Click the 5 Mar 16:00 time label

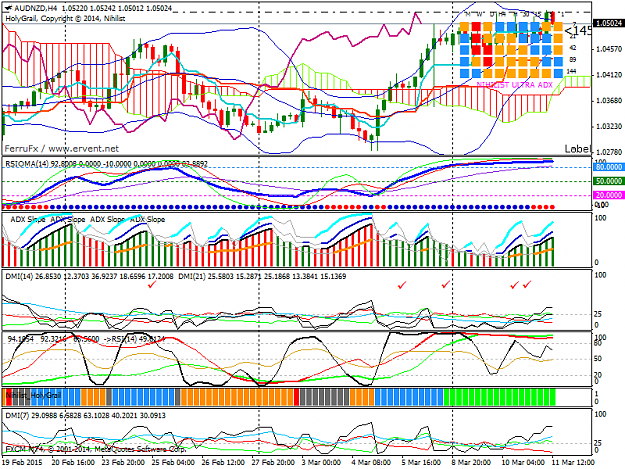click(x=421, y=463)
